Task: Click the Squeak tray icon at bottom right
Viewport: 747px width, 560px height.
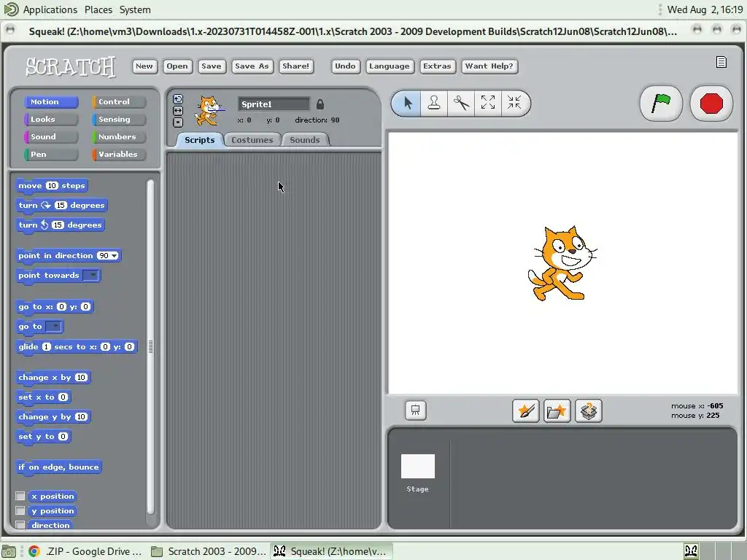Action: (x=692, y=551)
